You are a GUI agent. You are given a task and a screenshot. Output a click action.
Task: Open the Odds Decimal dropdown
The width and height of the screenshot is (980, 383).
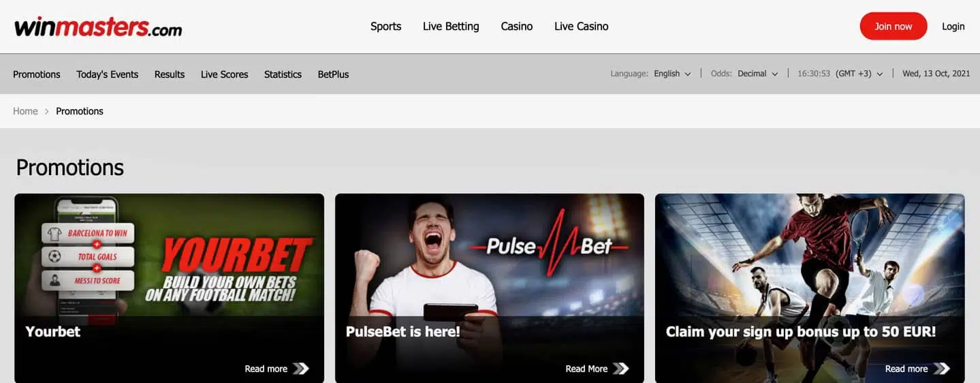[757, 74]
